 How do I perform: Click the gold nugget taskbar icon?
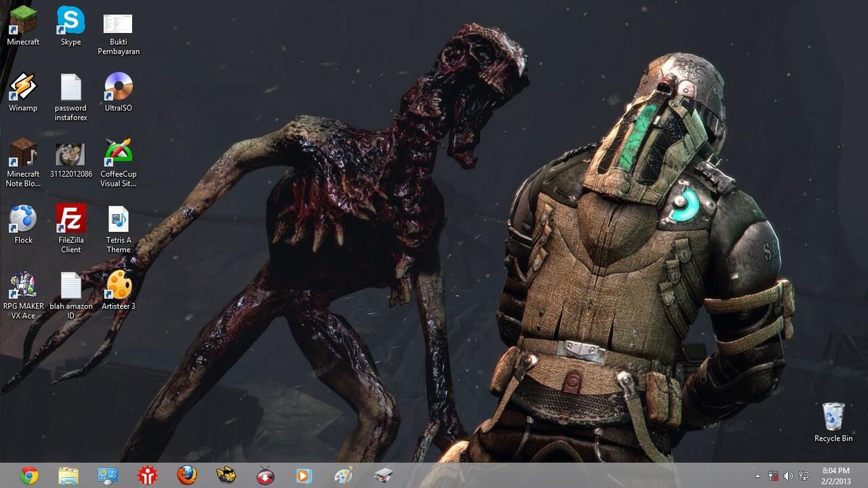coord(226,476)
